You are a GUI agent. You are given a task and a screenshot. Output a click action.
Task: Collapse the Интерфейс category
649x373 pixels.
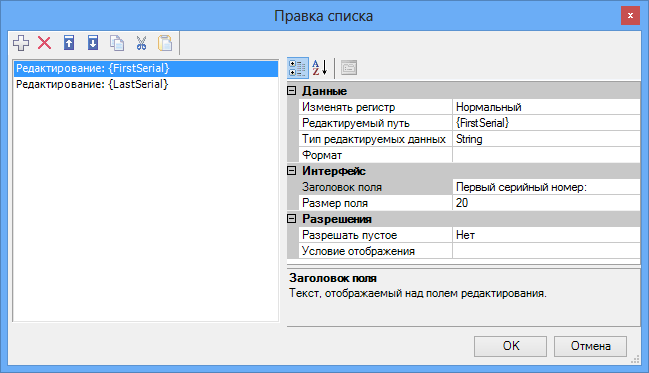292,171
